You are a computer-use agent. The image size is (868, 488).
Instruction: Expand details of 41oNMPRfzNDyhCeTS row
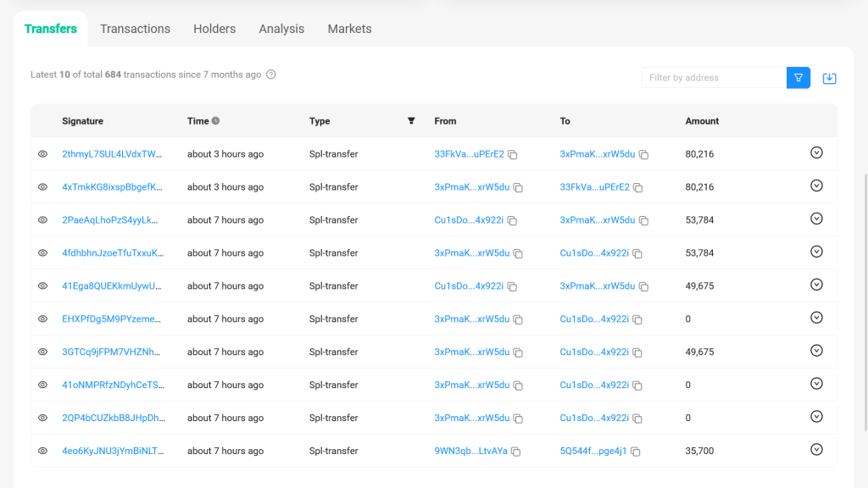[816, 384]
